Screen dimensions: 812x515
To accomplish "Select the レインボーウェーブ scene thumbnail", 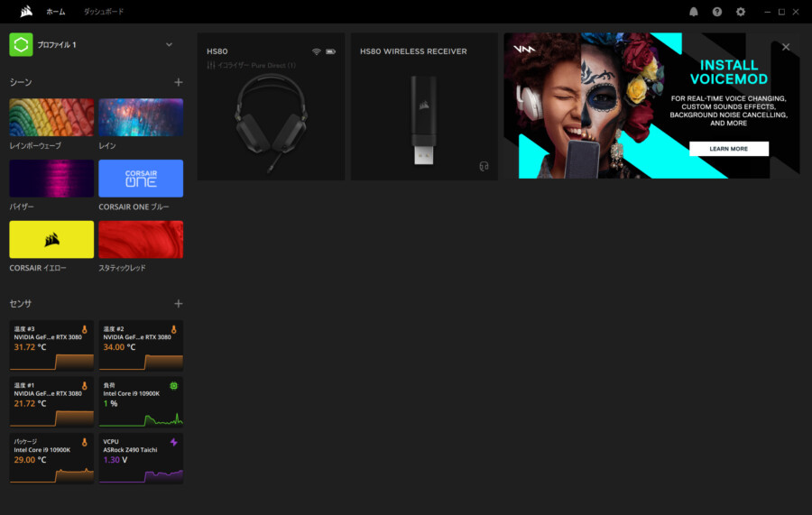I will tap(51, 117).
